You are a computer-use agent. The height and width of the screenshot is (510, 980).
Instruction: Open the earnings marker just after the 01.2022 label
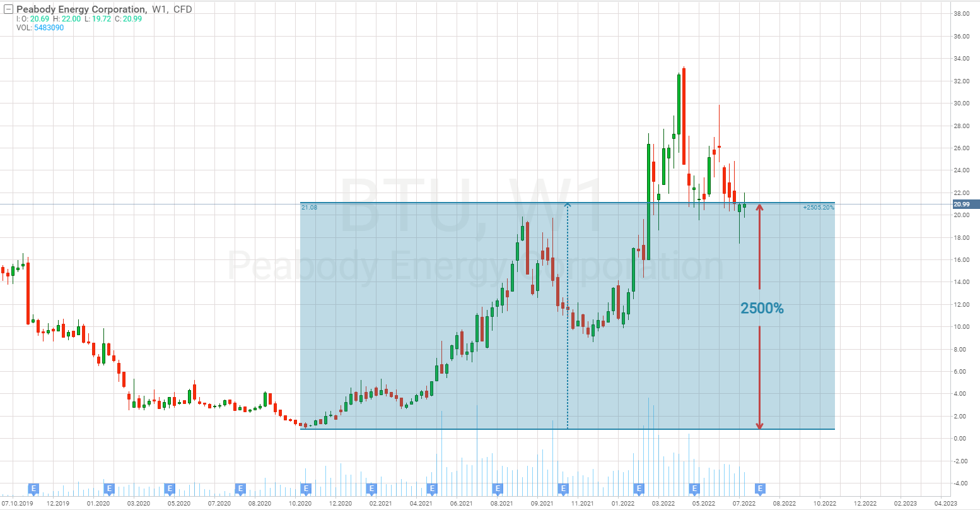click(x=639, y=488)
